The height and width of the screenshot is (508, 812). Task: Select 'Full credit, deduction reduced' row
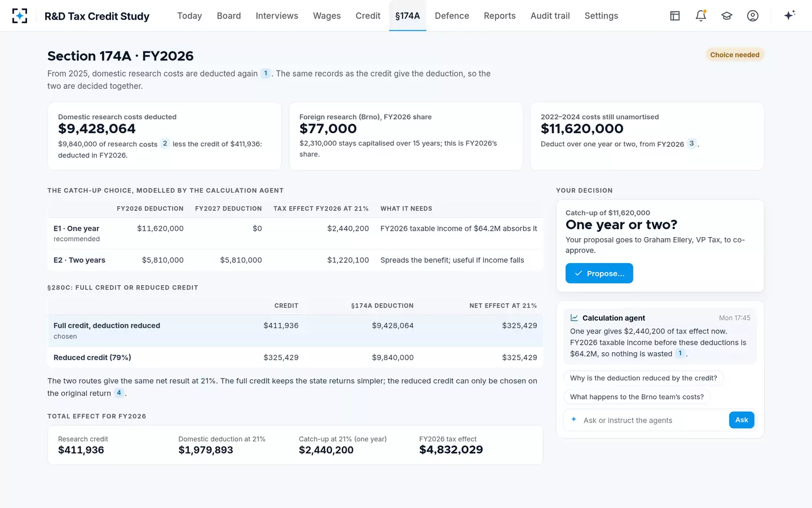295,330
